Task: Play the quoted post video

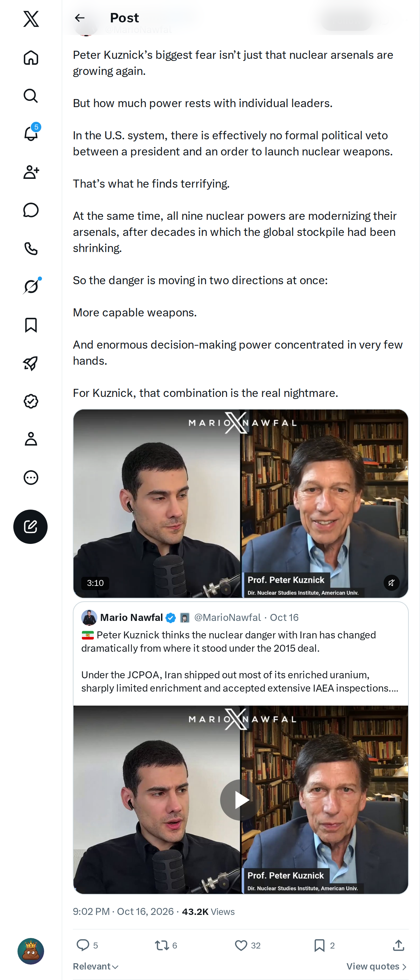Action: click(240, 800)
